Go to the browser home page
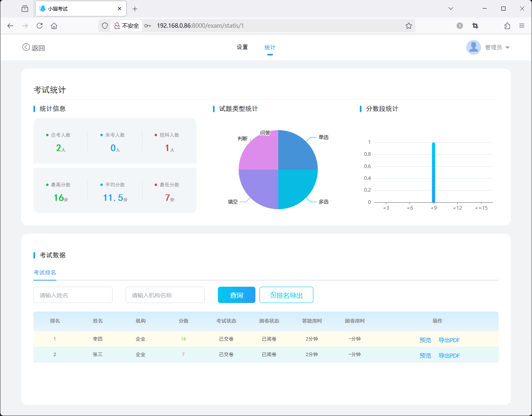Image resolution: width=532 pixels, height=416 pixels. (54, 26)
